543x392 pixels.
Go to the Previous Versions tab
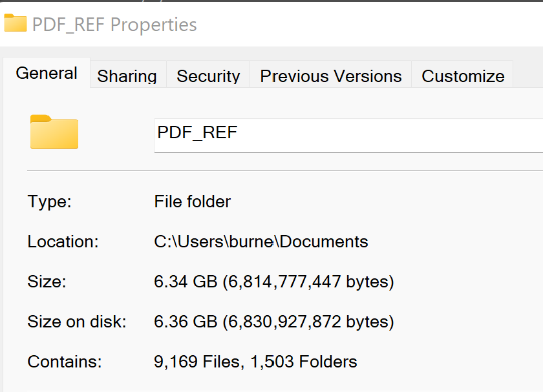pos(330,76)
